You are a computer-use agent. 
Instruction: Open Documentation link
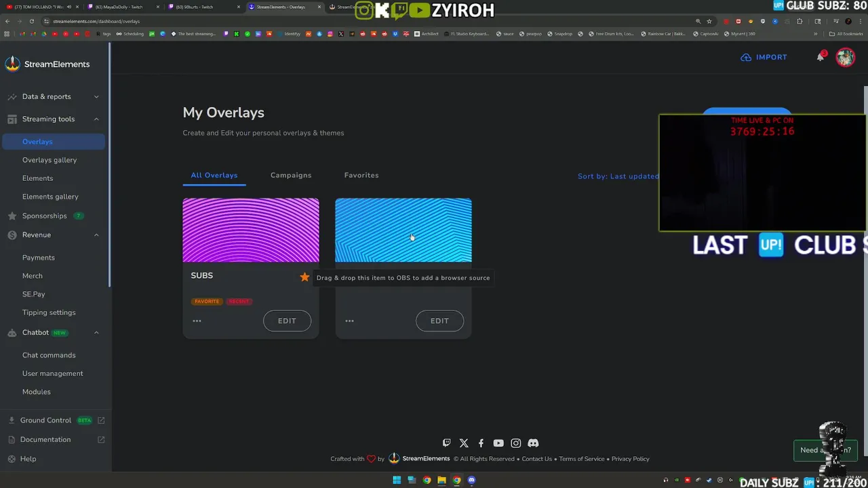tap(45, 439)
